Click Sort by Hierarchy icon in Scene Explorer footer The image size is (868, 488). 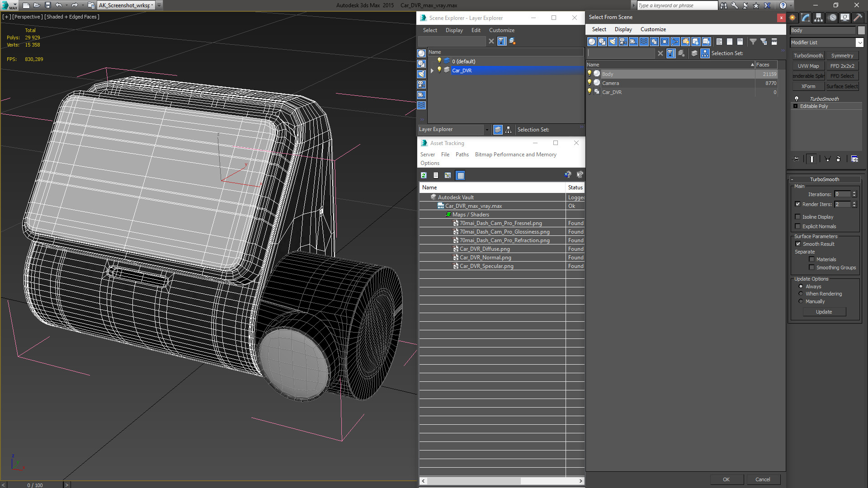tap(509, 130)
